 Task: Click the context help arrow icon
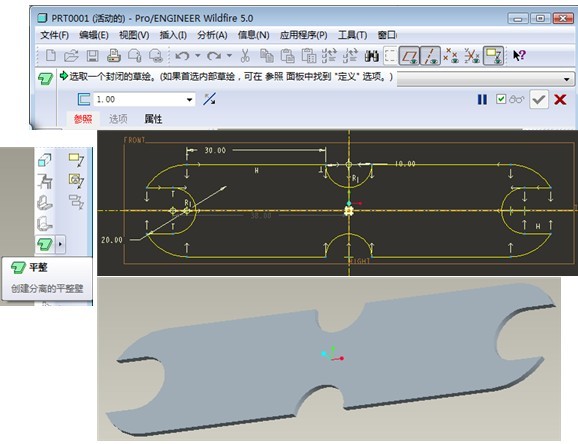[519, 56]
